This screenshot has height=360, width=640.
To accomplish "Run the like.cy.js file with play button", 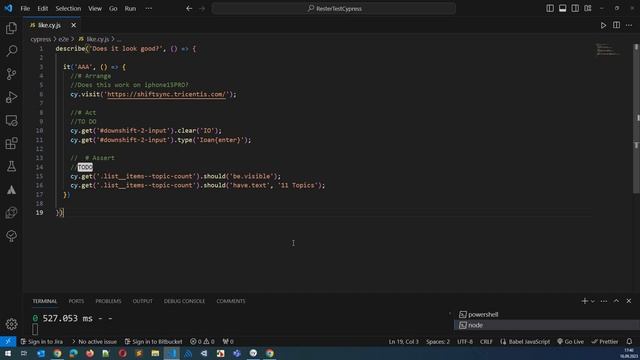I will 603,25.
